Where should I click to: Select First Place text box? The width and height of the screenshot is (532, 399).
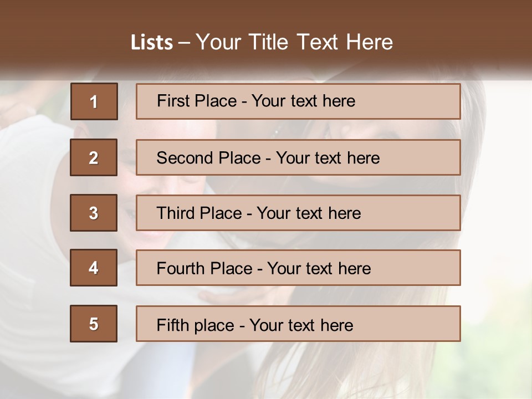click(298, 101)
